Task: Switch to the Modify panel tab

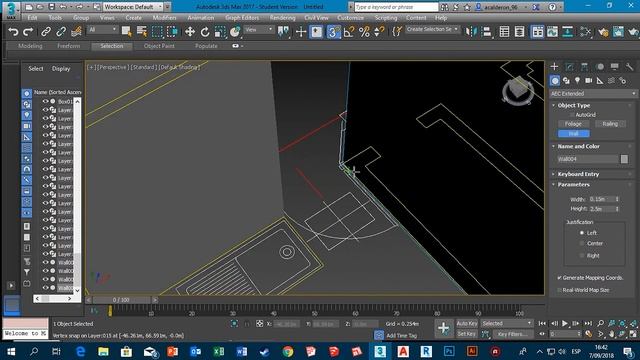Action: coord(570,67)
